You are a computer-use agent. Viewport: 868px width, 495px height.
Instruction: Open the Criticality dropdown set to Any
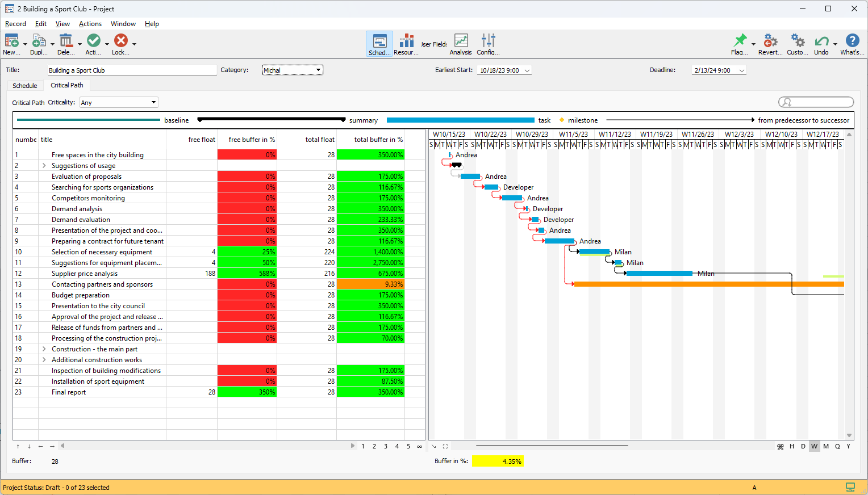119,103
